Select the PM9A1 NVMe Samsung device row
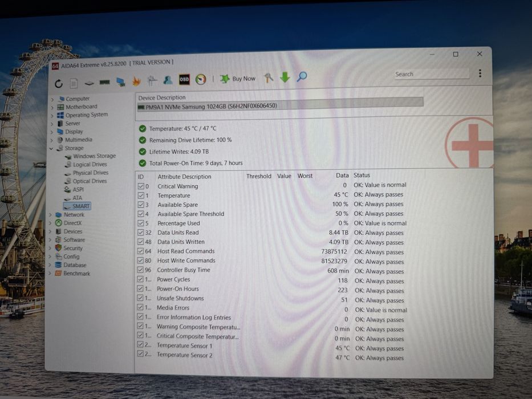The width and height of the screenshot is (532, 399). pos(280,104)
